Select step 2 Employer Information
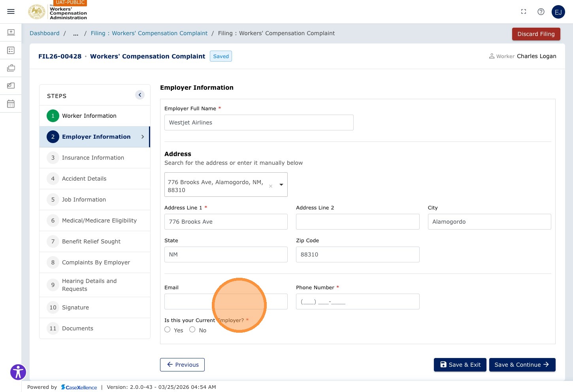Image resolution: width=573 pixels, height=392 pixels. pos(95,137)
